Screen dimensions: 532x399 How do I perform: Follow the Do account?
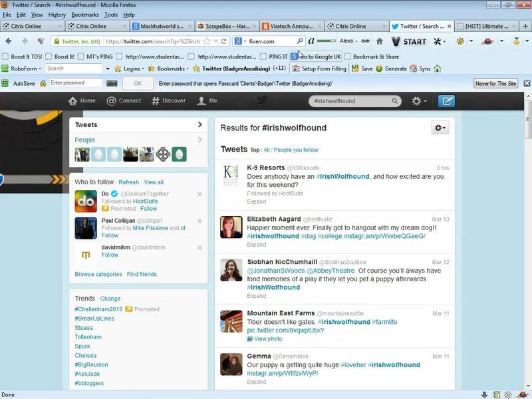coord(148,209)
